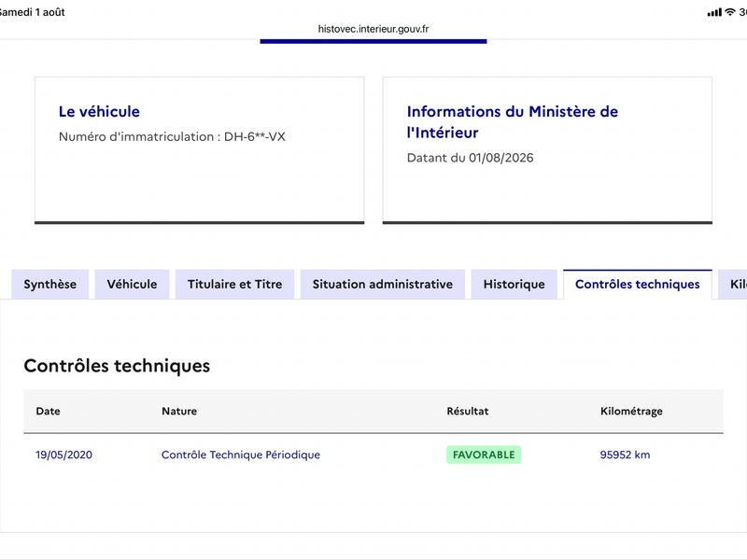Go to the Historique tab
This screenshot has width=747, height=560.
click(514, 285)
